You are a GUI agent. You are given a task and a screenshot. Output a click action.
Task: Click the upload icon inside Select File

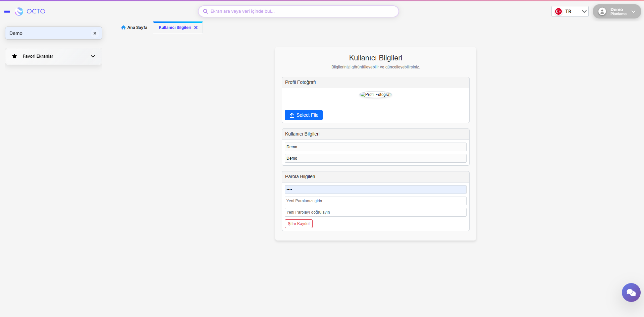pyautogui.click(x=292, y=115)
